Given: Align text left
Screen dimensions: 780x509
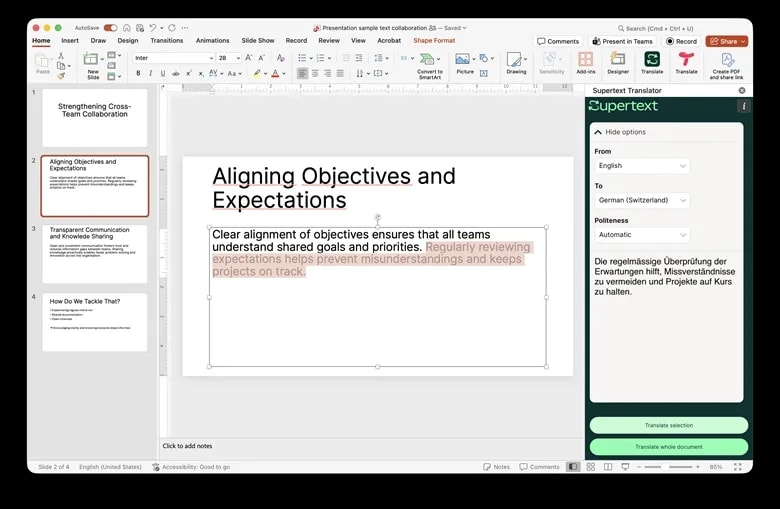Looking at the screenshot, I should 302,73.
